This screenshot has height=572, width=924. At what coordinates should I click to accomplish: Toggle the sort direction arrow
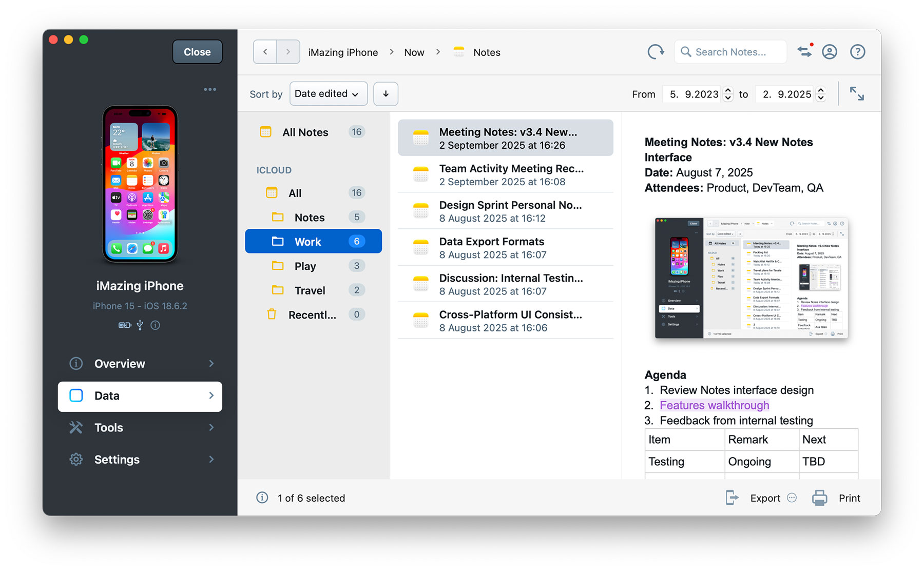click(386, 94)
